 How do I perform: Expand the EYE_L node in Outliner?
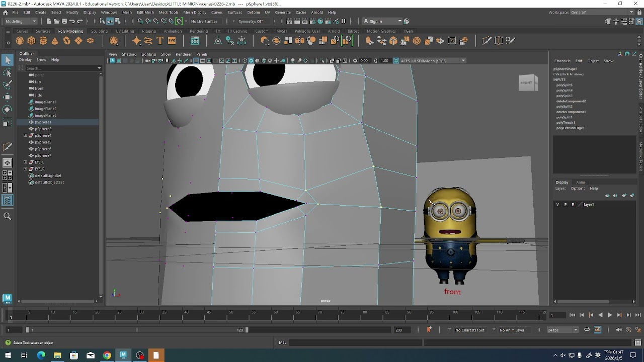click(25, 162)
